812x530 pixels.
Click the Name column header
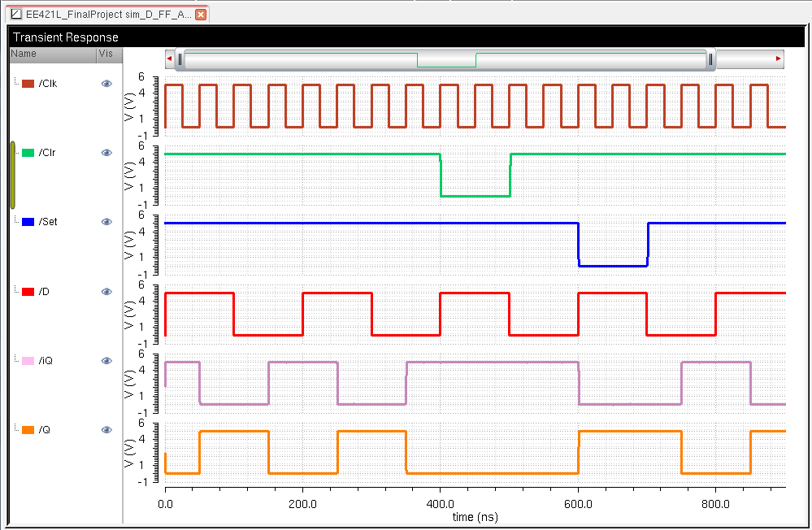pos(24,54)
